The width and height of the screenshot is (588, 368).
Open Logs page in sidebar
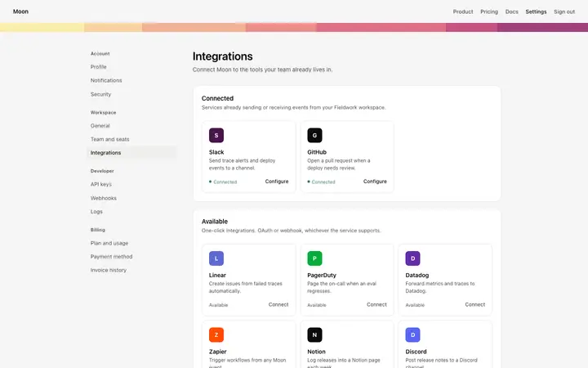(96, 212)
